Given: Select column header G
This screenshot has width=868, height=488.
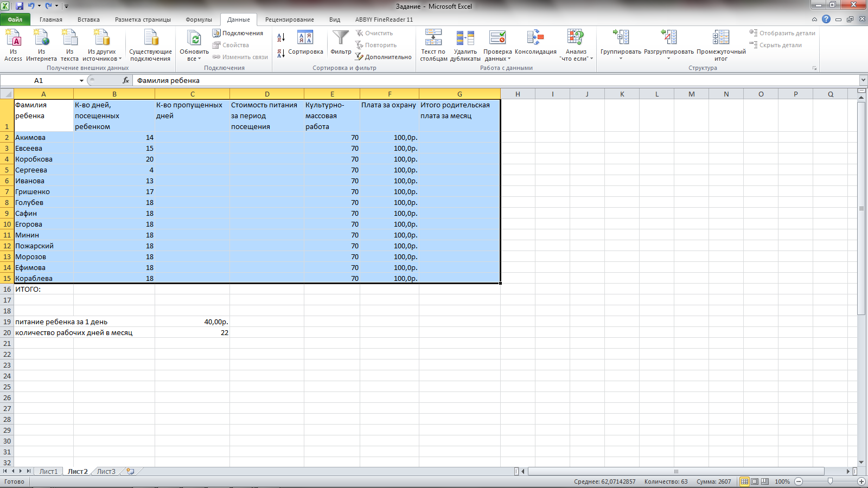Looking at the screenshot, I should 459,94.
